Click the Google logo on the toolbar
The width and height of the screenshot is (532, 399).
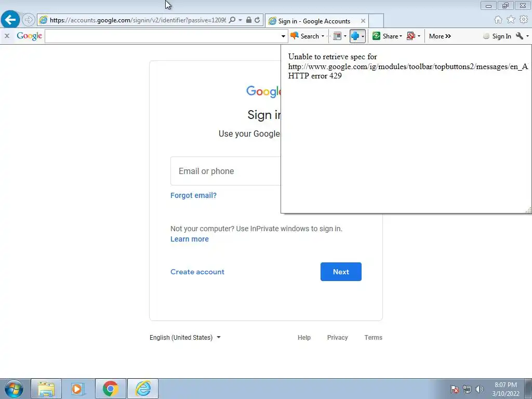29,36
